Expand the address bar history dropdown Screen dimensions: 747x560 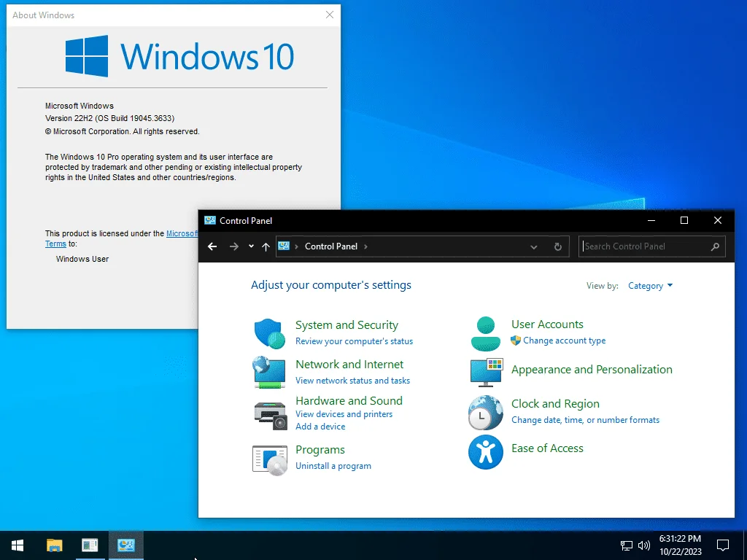tap(533, 246)
